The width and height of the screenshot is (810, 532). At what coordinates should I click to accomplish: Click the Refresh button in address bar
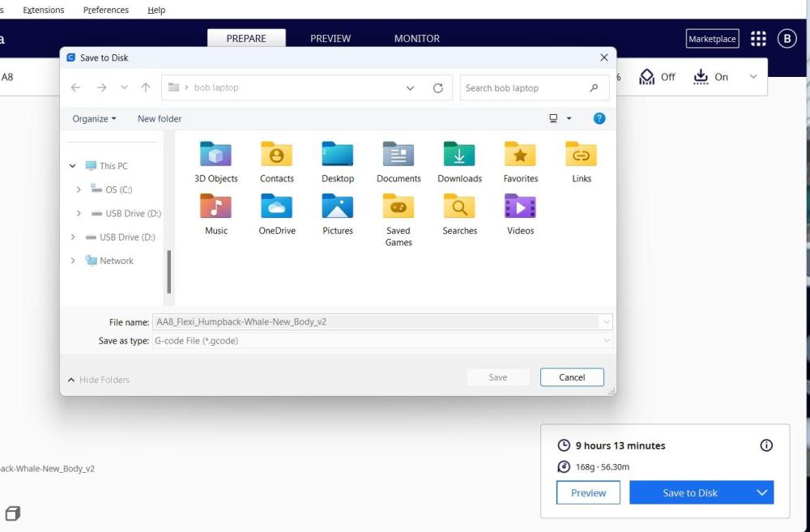coord(438,88)
